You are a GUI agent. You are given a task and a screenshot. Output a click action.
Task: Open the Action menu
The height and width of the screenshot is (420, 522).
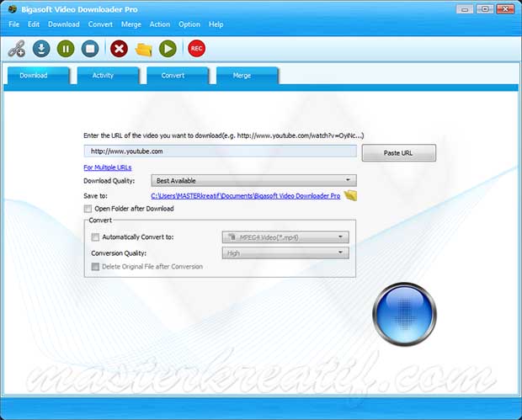(x=159, y=24)
